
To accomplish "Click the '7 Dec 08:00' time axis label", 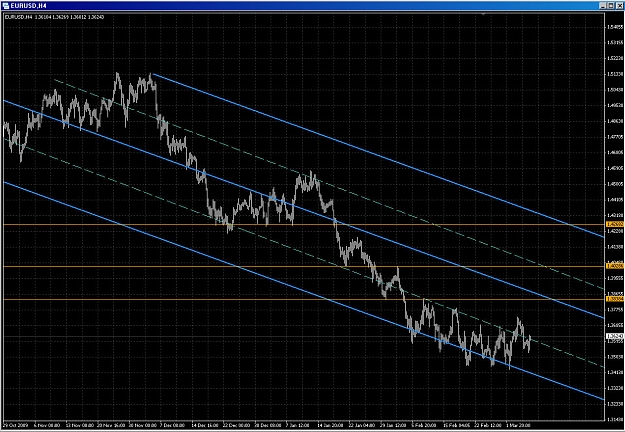I will (x=171, y=425).
